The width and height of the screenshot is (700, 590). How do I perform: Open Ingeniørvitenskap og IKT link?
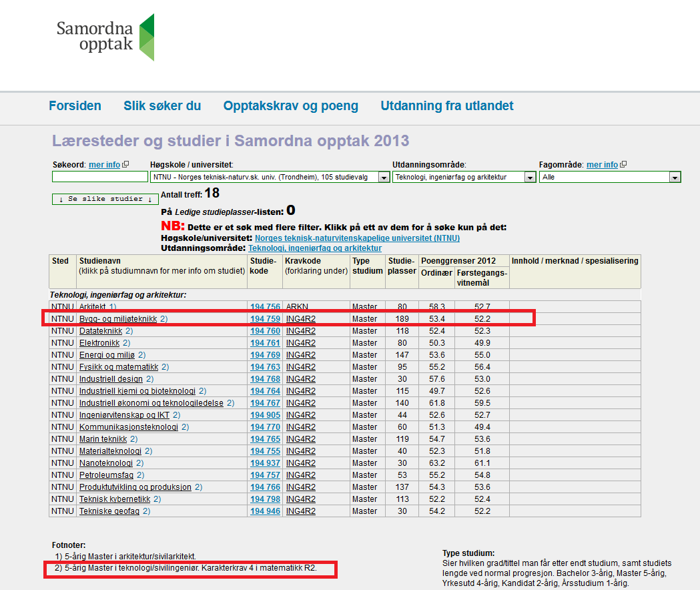click(125, 415)
